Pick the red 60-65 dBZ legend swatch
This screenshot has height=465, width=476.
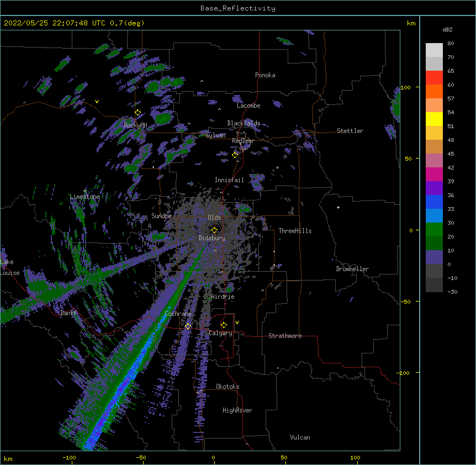434,77
